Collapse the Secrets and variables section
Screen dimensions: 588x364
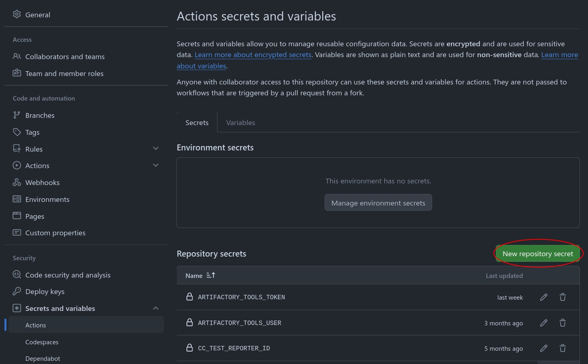[156, 308]
